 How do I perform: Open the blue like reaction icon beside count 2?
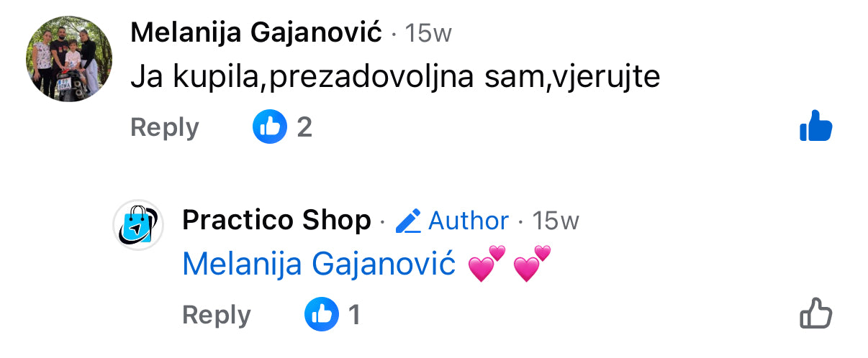(270, 127)
